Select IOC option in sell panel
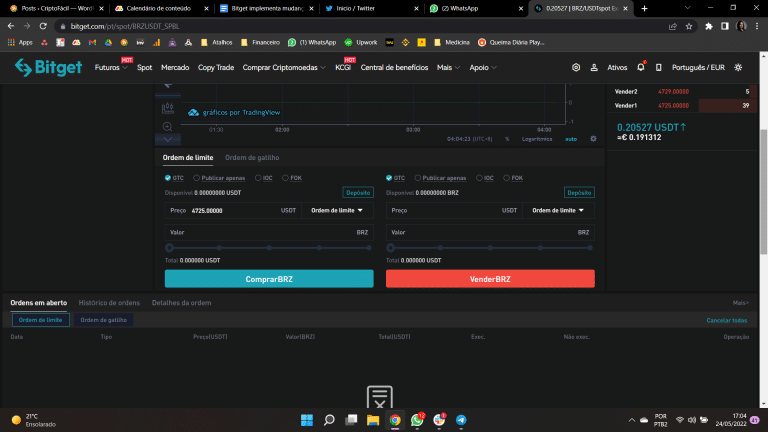Viewport: 768px width, 432px height. coord(485,178)
